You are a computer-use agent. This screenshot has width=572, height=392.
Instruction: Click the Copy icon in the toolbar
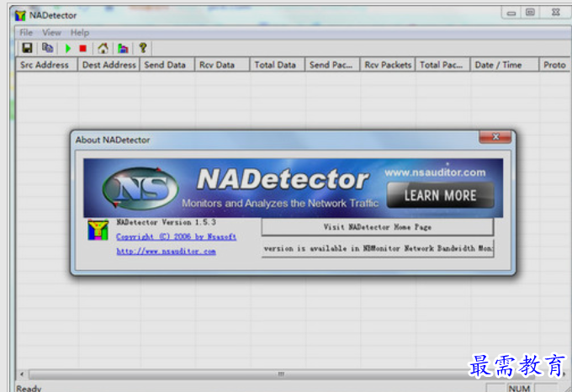pyautogui.click(x=47, y=48)
